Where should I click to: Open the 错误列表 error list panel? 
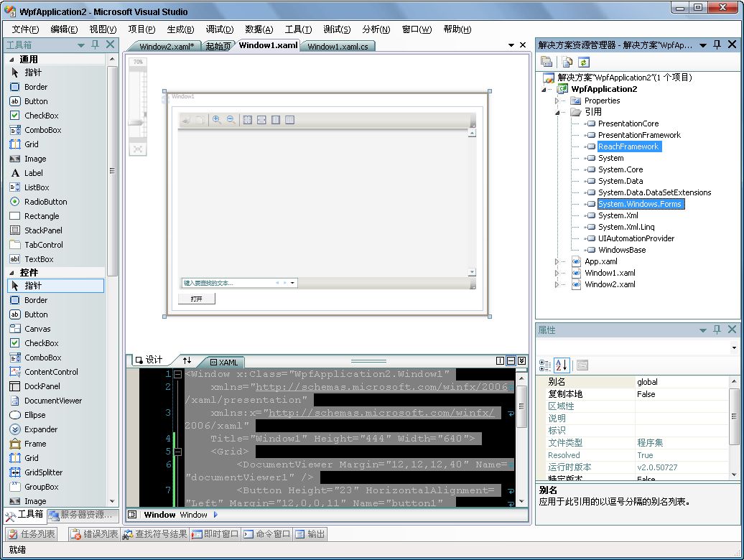click(94, 534)
